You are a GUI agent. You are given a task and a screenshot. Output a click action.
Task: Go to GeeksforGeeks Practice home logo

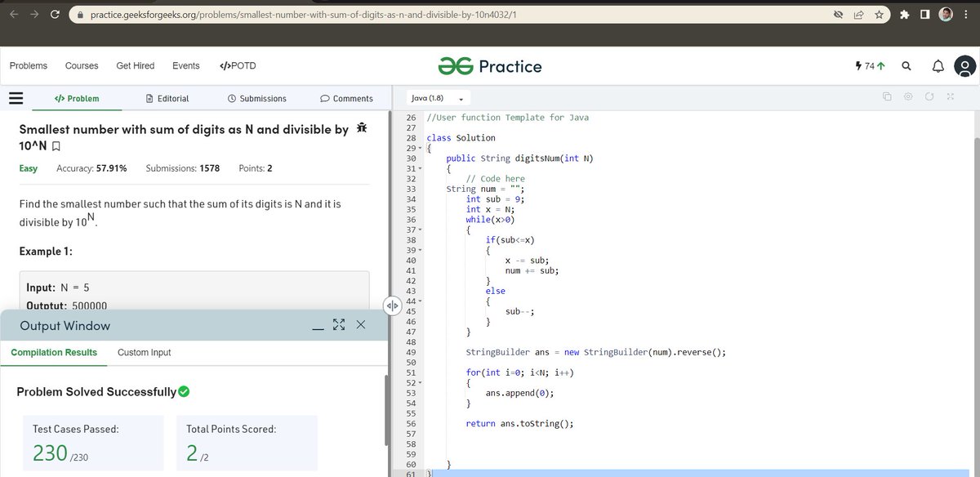490,66
